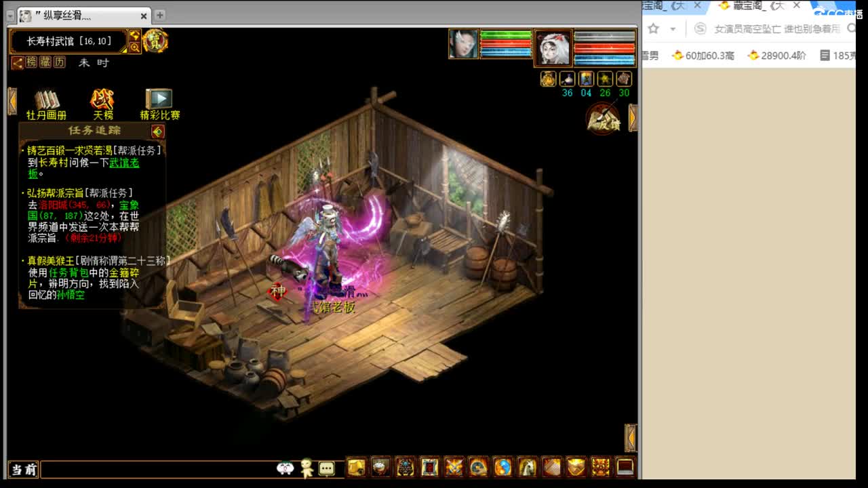Click the yellow doll figure icon
868x488 pixels.
click(x=307, y=468)
